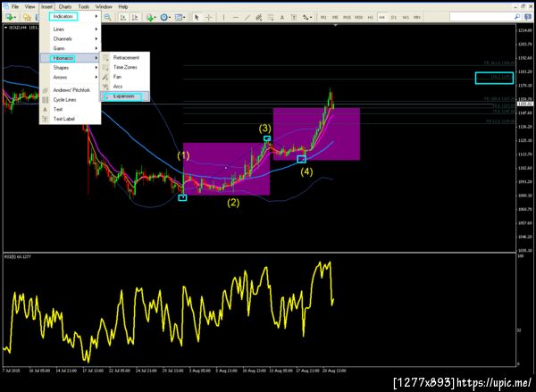536x392 pixels.
Task: Open the View menu
Action: (29, 6)
